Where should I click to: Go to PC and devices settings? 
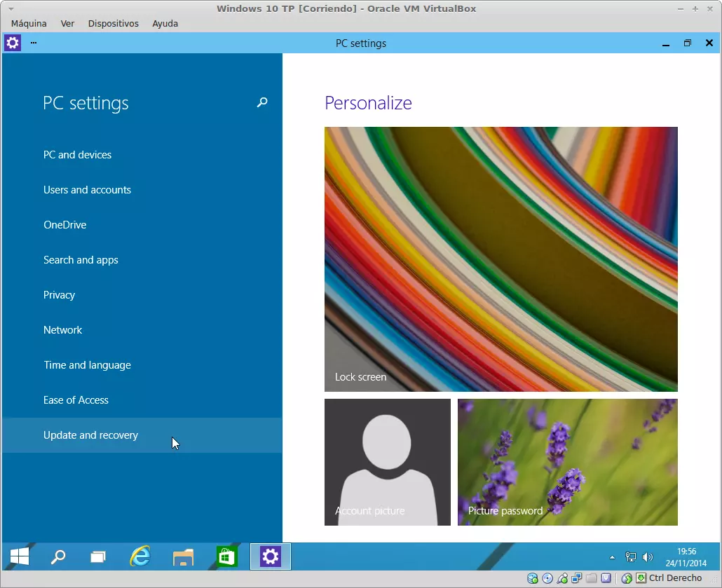[x=77, y=155]
